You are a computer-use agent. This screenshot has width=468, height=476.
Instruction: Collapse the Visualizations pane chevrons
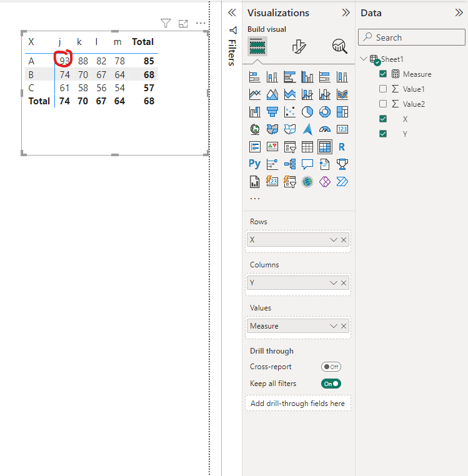point(346,12)
